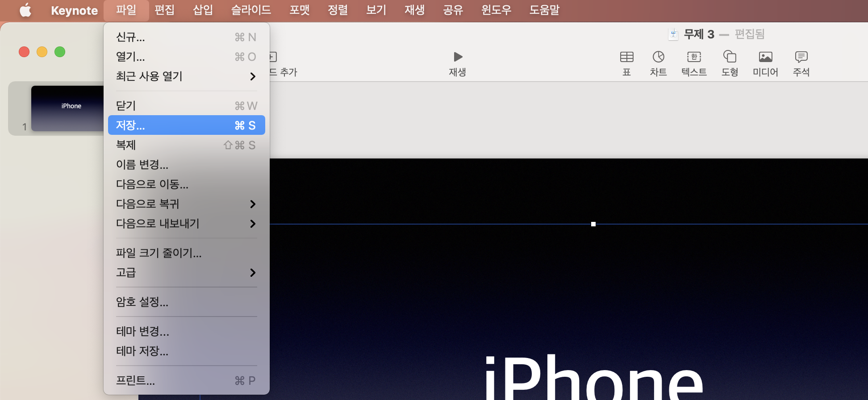Expand the 고급 submenu
The height and width of the screenshot is (400, 868).
coord(187,273)
